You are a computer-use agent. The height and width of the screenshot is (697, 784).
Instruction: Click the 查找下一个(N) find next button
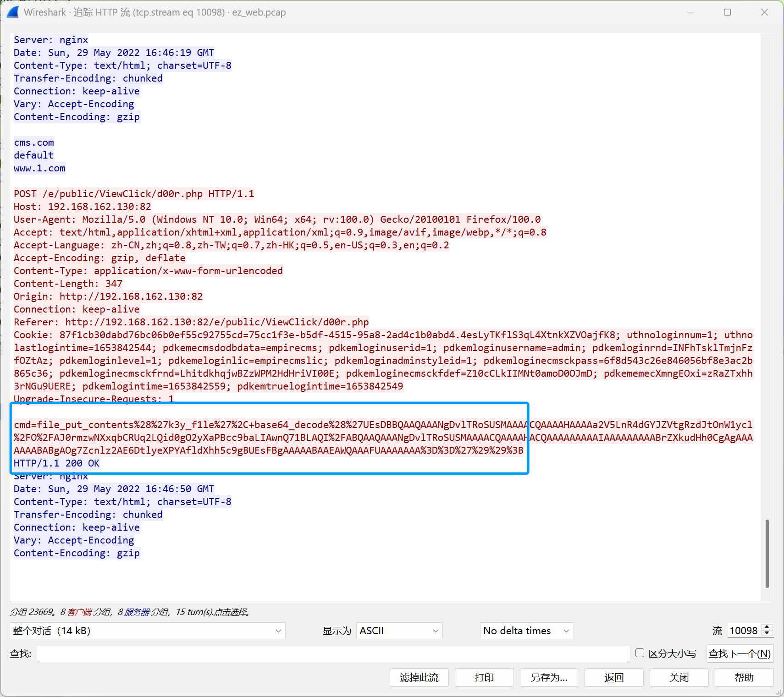[740, 653]
